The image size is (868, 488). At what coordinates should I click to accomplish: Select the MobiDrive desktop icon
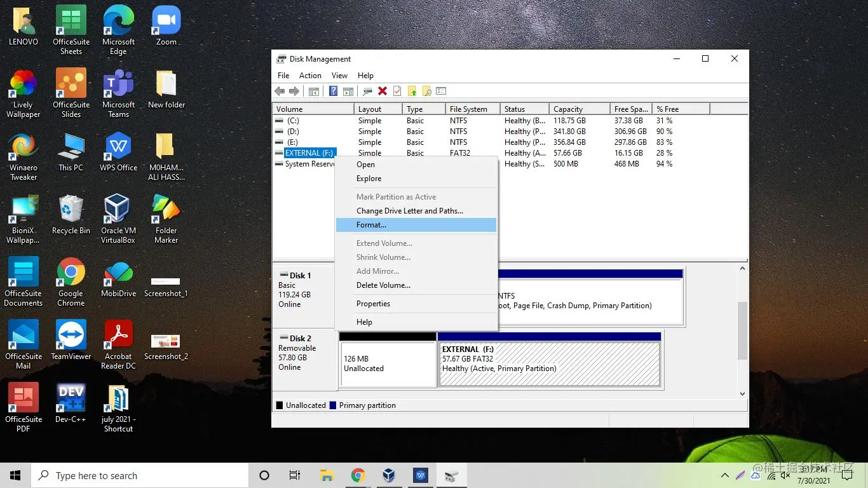tap(118, 277)
